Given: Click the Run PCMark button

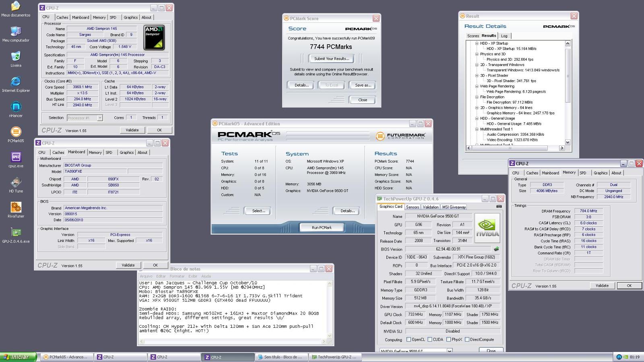Looking at the screenshot, I should (322, 228).
